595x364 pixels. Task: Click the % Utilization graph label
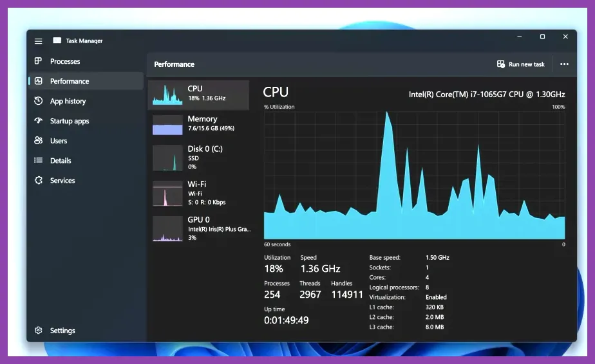pyautogui.click(x=279, y=107)
